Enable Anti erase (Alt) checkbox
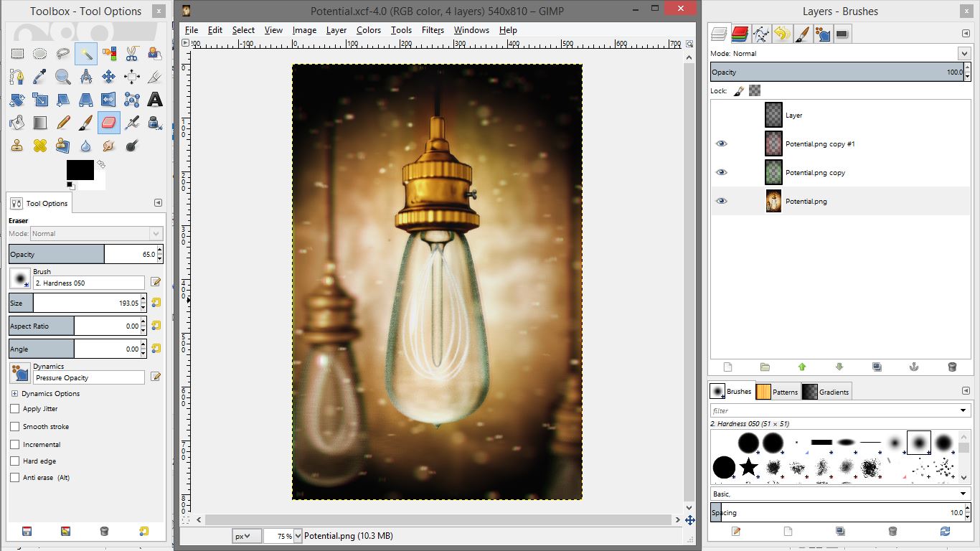Screen dimensions: 980x551 (15, 477)
